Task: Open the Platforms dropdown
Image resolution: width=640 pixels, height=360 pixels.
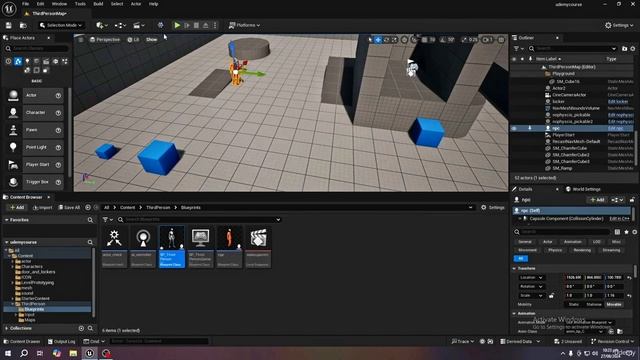Action: click(244, 25)
